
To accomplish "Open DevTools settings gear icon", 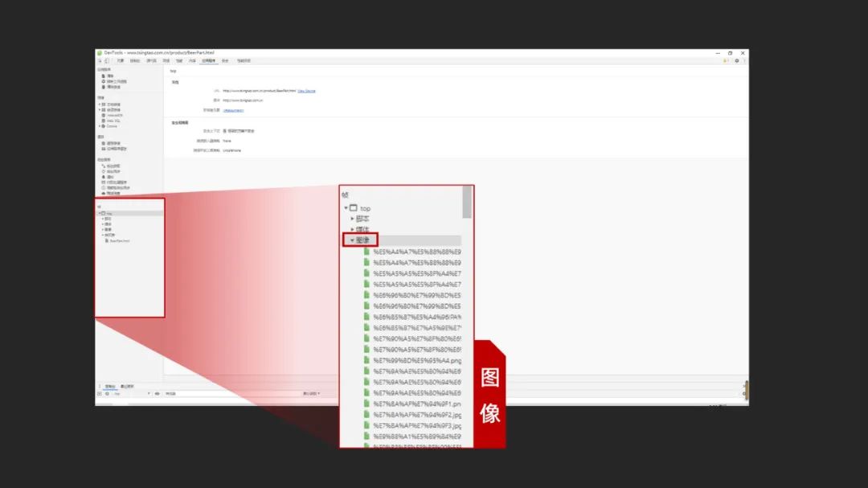I will [x=737, y=61].
